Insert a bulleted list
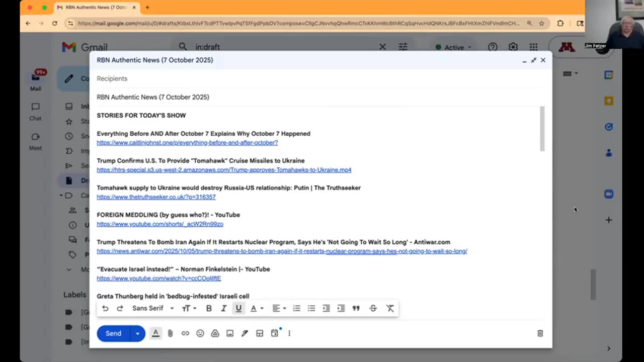 (311, 308)
